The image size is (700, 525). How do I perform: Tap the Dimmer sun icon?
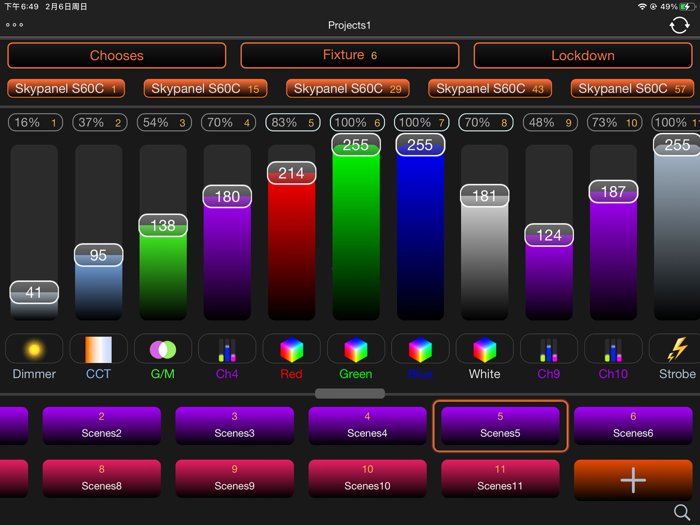pos(34,349)
